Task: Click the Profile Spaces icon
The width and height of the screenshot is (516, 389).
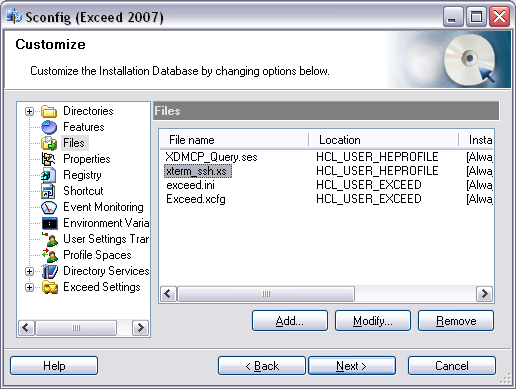Action: coord(49,255)
